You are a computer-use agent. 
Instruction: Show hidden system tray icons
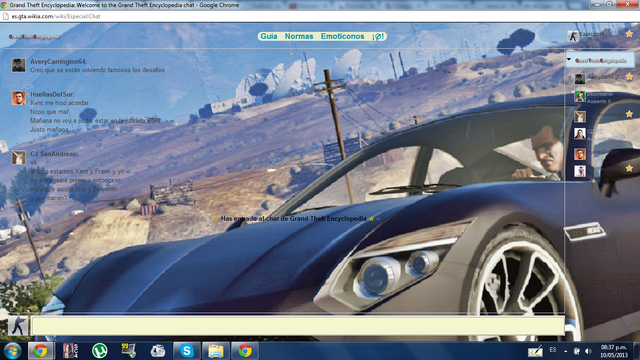(x=565, y=351)
